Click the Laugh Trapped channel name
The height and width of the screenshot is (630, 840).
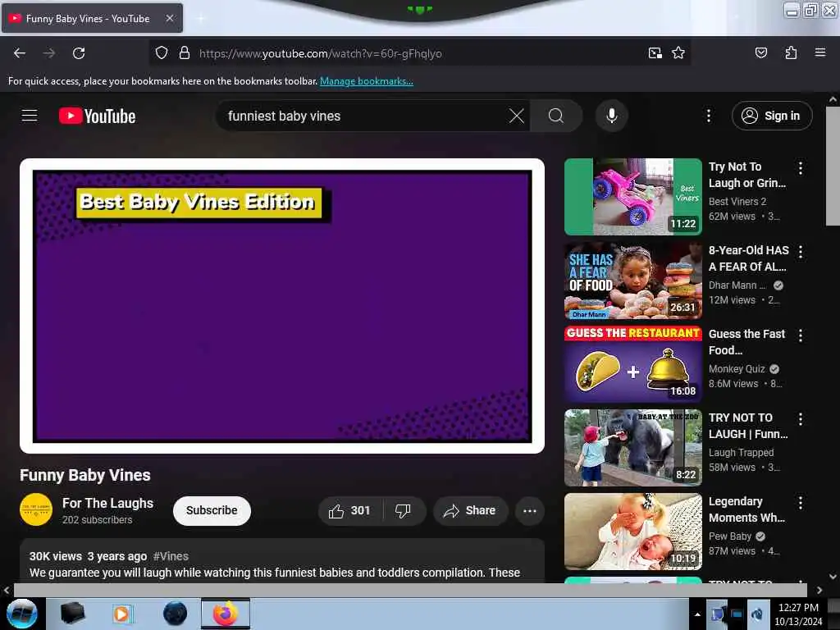click(741, 452)
